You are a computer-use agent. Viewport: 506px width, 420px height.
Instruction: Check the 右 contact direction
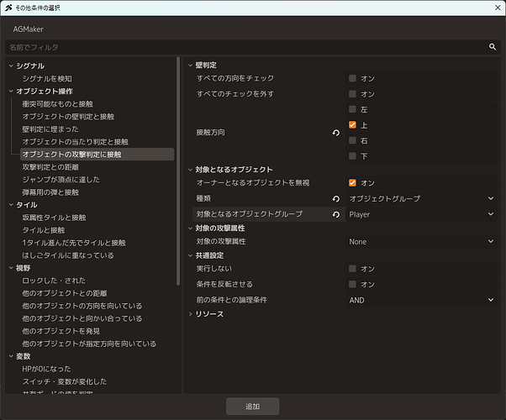pos(352,140)
